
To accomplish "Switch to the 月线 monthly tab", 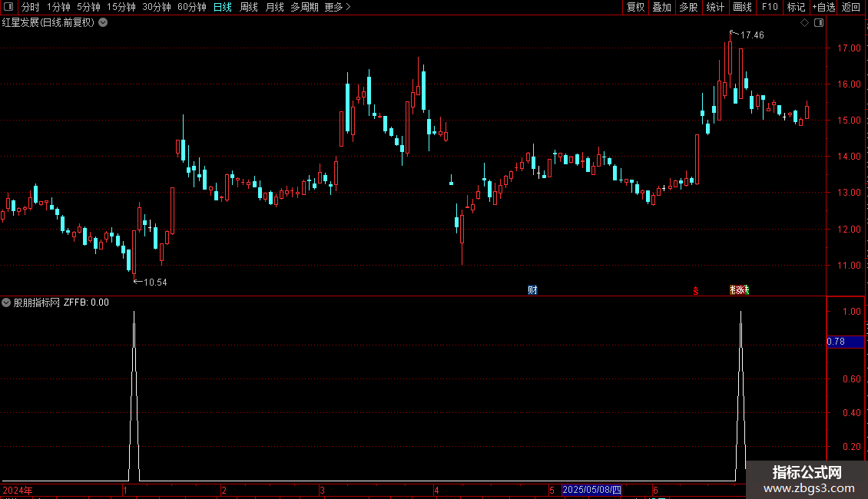I will point(274,7).
